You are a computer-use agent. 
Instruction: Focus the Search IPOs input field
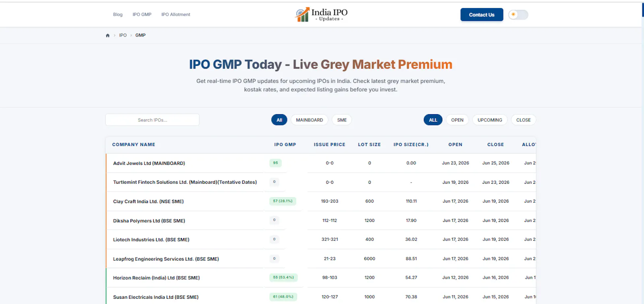pyautogui.click(x=152, y=120)
